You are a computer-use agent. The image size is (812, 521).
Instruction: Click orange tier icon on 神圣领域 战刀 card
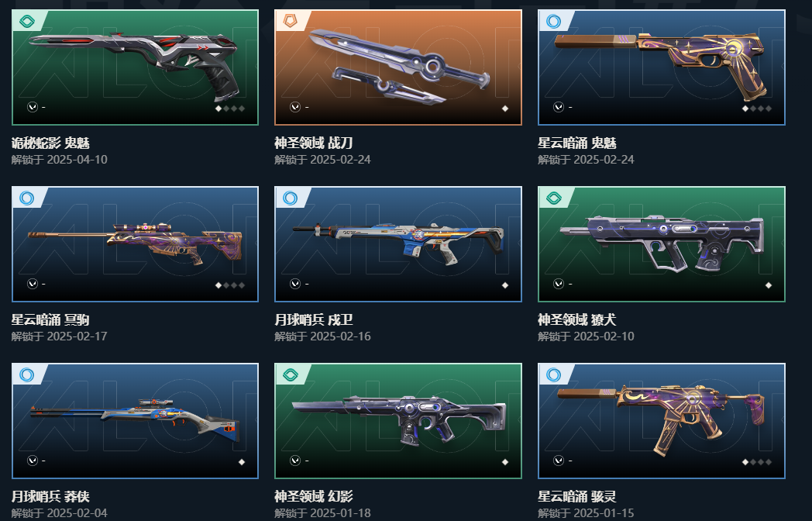(290, 21)
